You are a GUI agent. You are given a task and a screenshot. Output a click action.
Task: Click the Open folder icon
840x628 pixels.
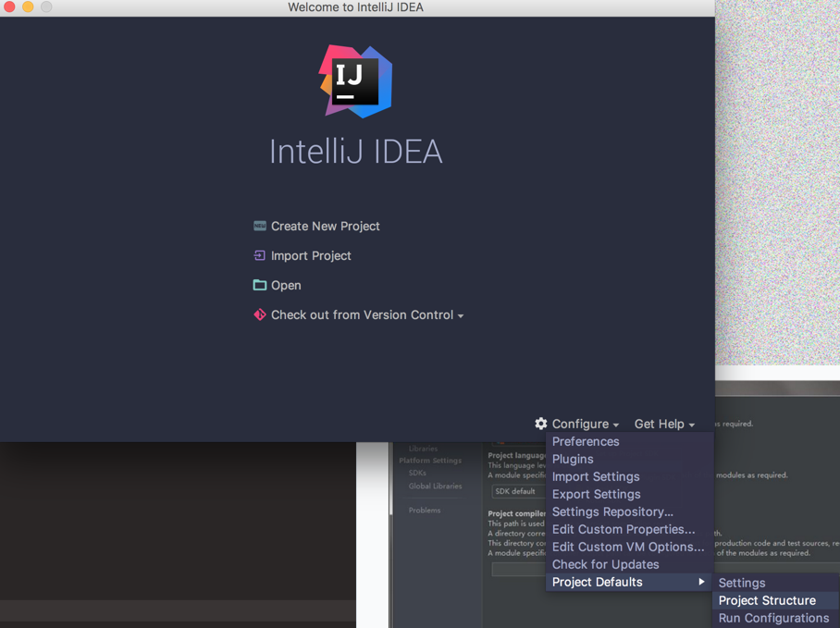point(260,285)
